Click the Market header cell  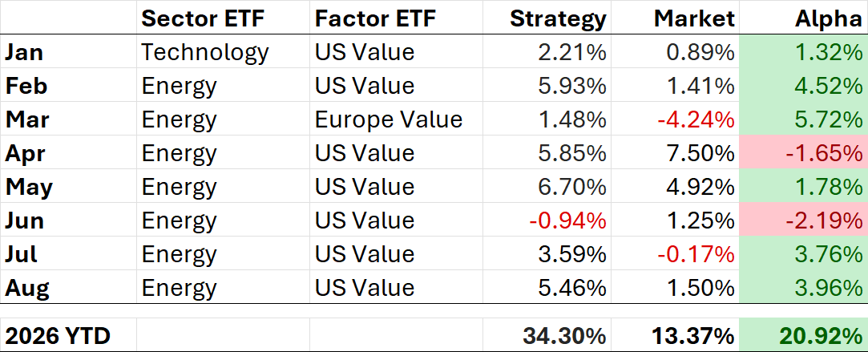click(694, 18)
